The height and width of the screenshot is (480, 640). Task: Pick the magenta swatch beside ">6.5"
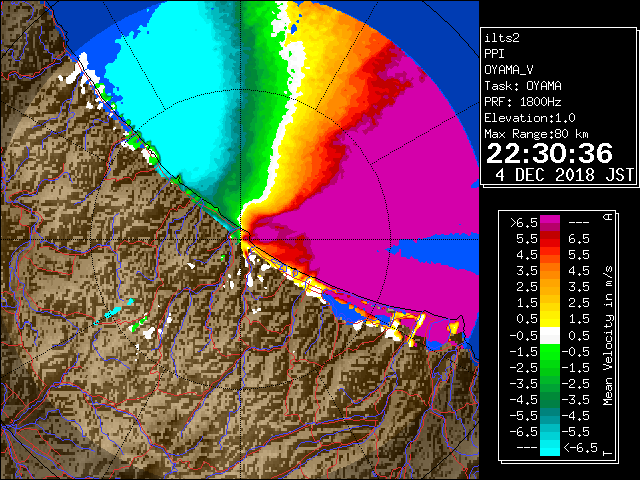[x=550, y=220]
